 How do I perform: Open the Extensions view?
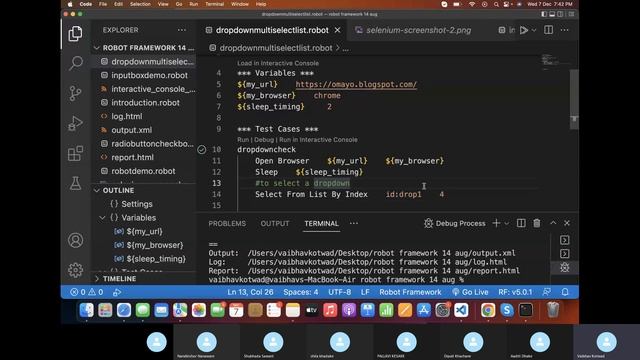(76, 153)
